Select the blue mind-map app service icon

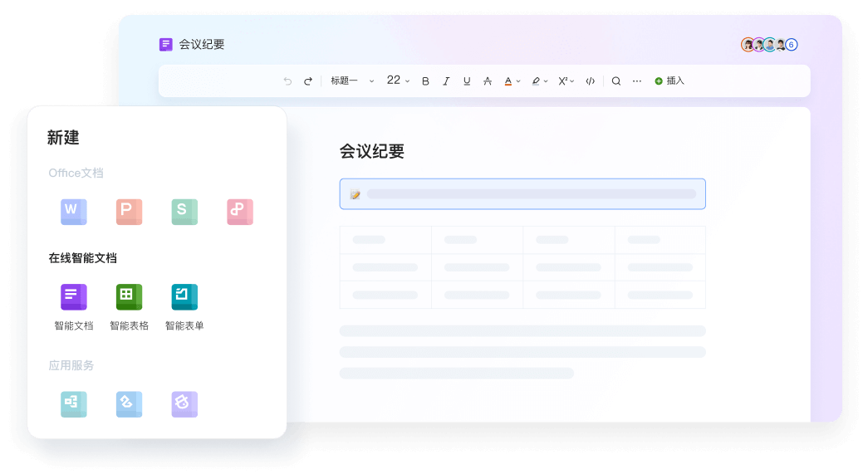point(129,403)
